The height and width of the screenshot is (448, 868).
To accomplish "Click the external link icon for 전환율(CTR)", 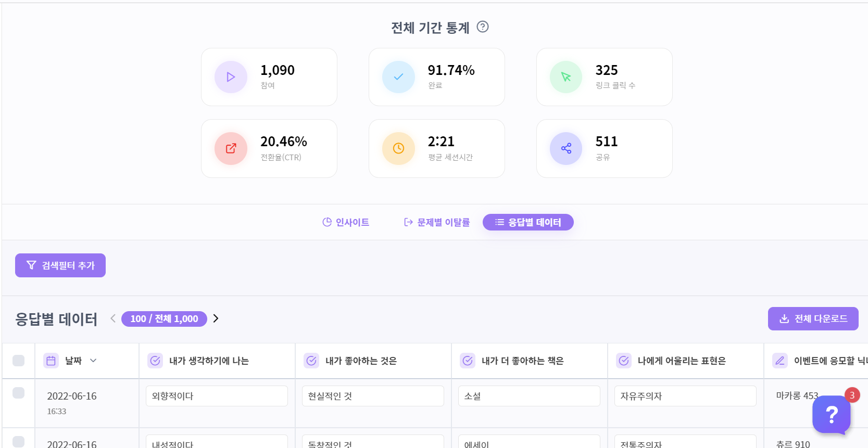I will tap(231, 148).
